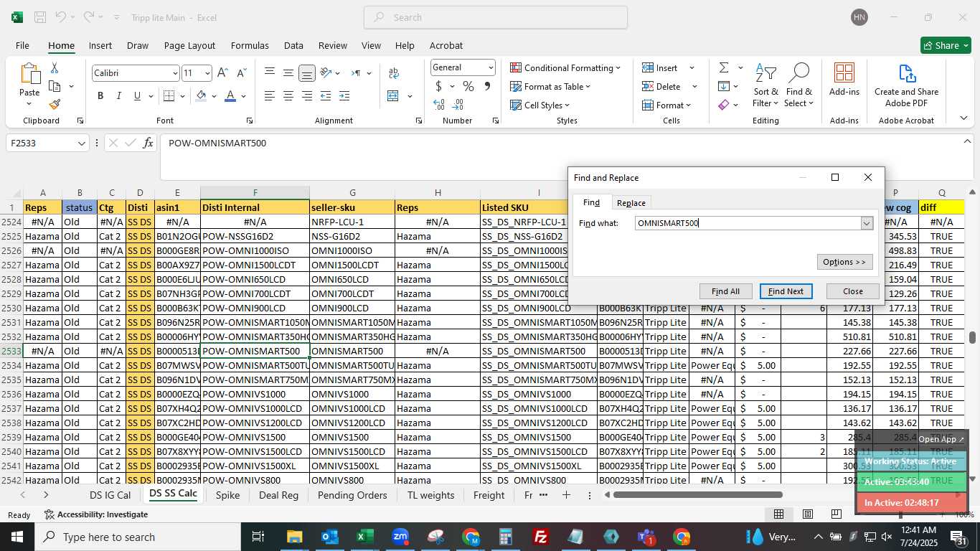Click the Save icon in title bar
Viewport: 980px width, 551px height.
point(40,17)
